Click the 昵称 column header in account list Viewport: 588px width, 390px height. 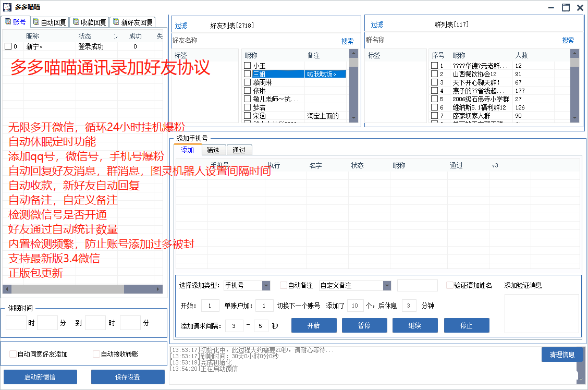32,36
